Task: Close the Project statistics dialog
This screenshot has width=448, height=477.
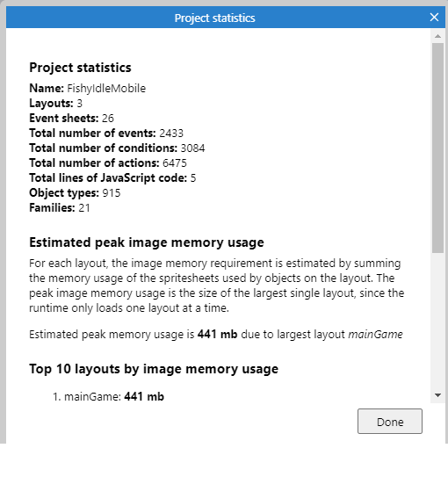Action: (434, 17)
